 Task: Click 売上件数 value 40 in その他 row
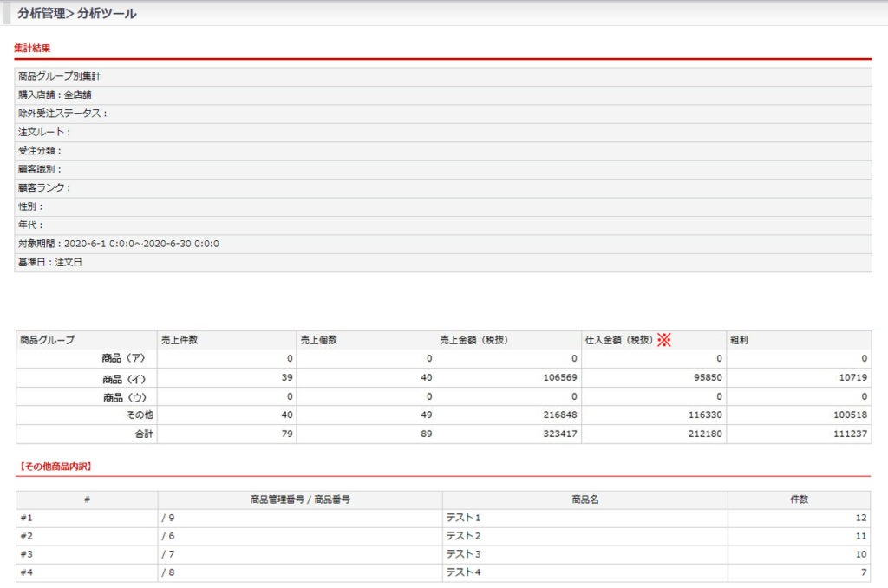coord(287,415)
